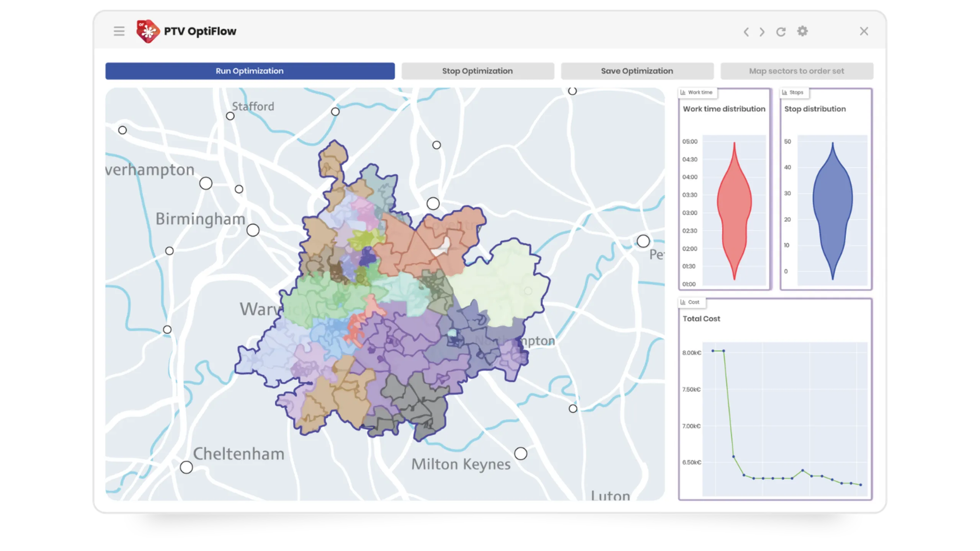Start Run Optimization
980x551 pixels.
coord(250,71)
